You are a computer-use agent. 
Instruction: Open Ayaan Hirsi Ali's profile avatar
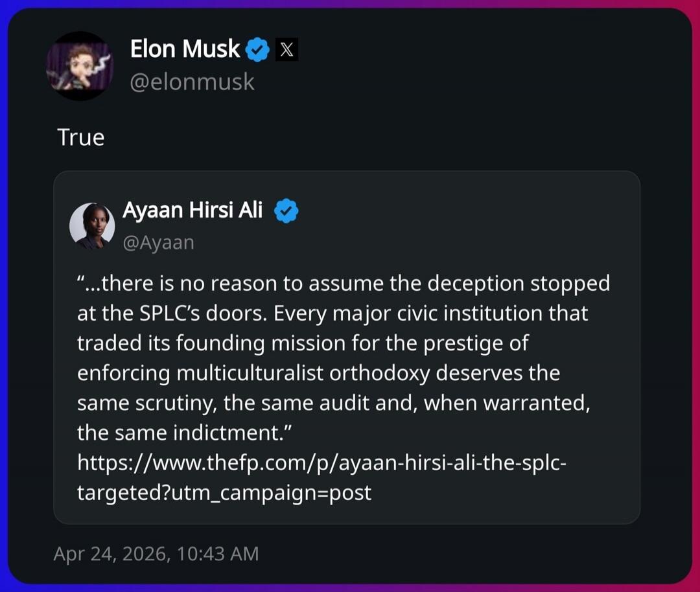tap(91, 226)
